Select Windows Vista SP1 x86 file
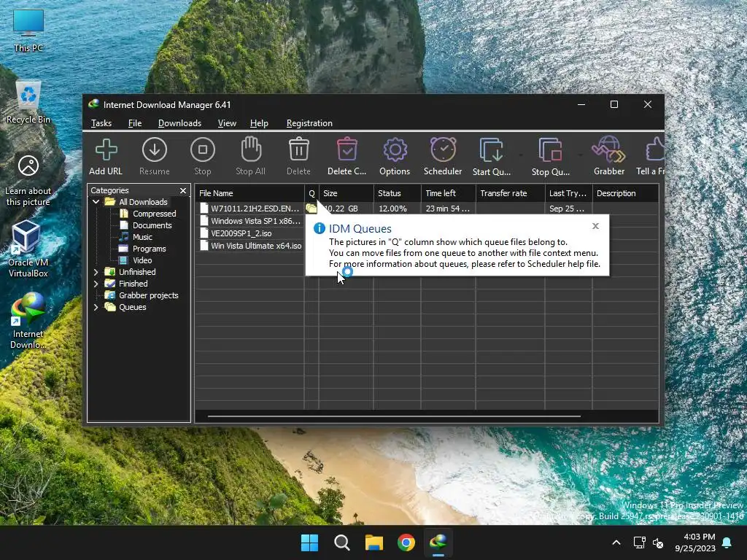The height and width of the screenshot is (560, 747). (x=251, y=221)
